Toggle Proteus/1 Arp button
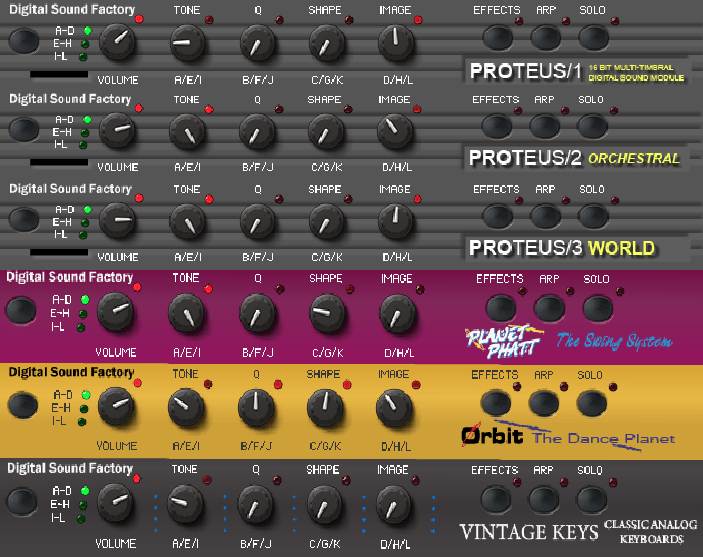Image resolution: width=703 pixels, height=557 pixels. pyautogui.click(x=546, y=37)
